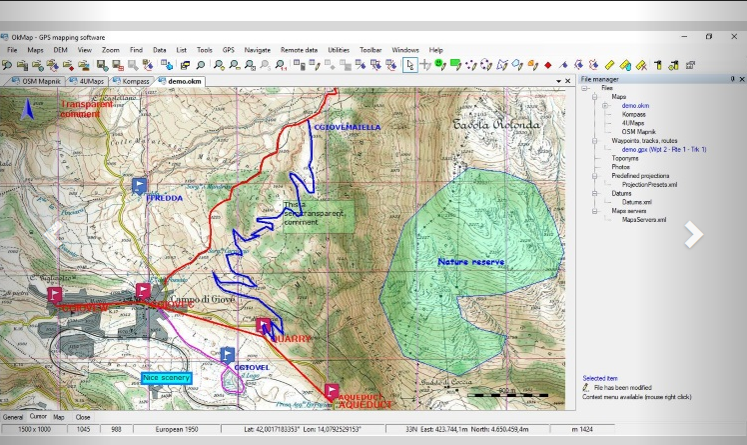Expand the demo.okm tree node
The image size is (747, 445).
tap(605, 106)
